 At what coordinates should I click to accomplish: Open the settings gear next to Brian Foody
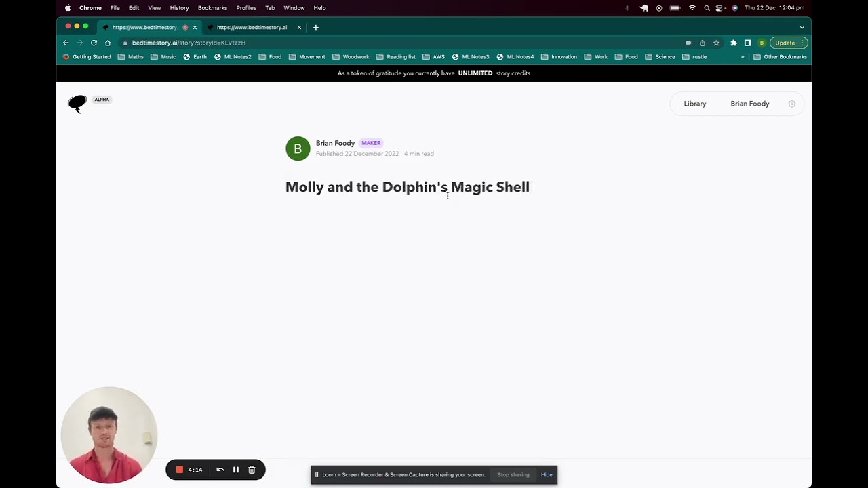(791, 103)
